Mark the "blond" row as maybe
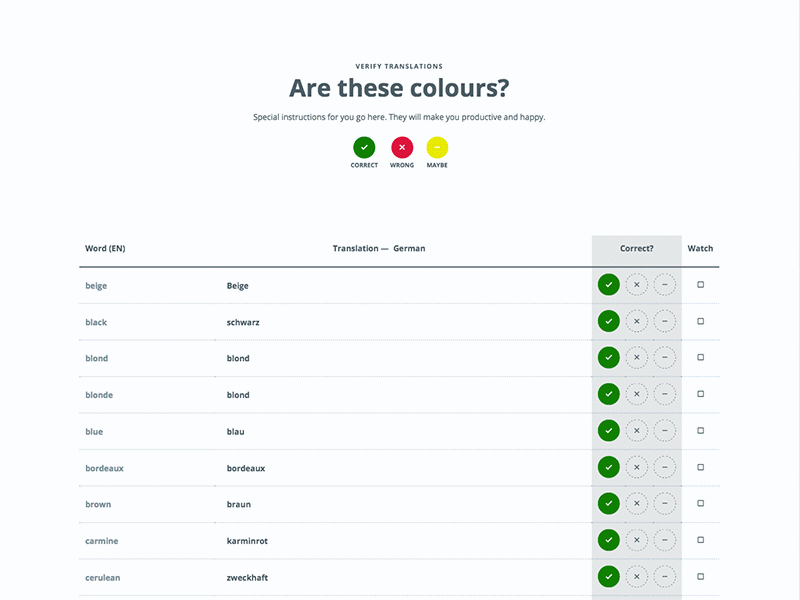 click(x=665, y=357)
